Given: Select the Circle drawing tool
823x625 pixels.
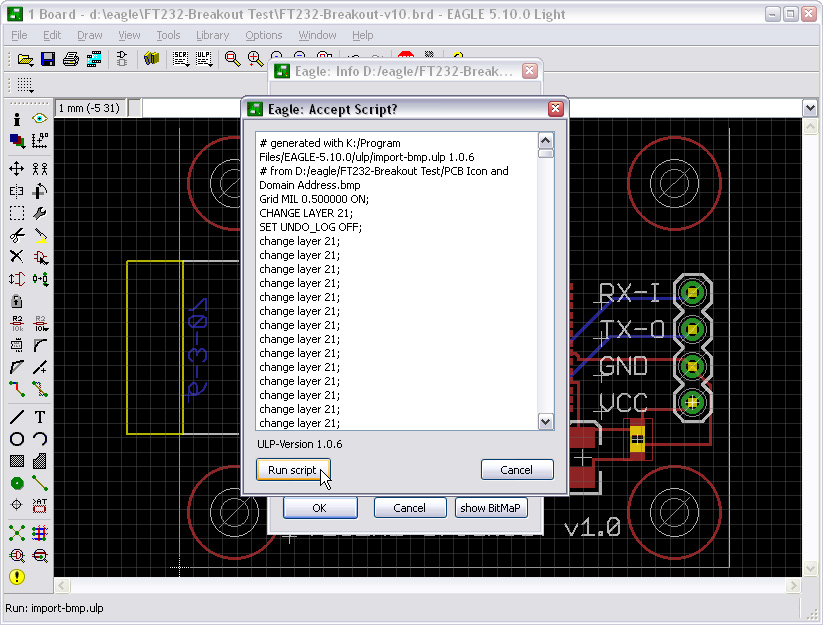Looking at the screenshot, I should coord(17,437).
